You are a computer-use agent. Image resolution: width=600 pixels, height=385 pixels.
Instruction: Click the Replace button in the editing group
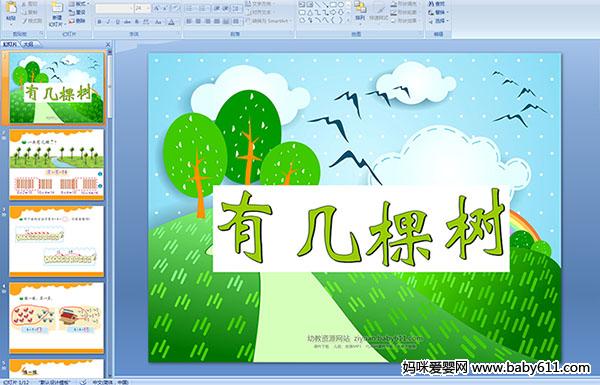pyautogui.click(x=438, y=12)
